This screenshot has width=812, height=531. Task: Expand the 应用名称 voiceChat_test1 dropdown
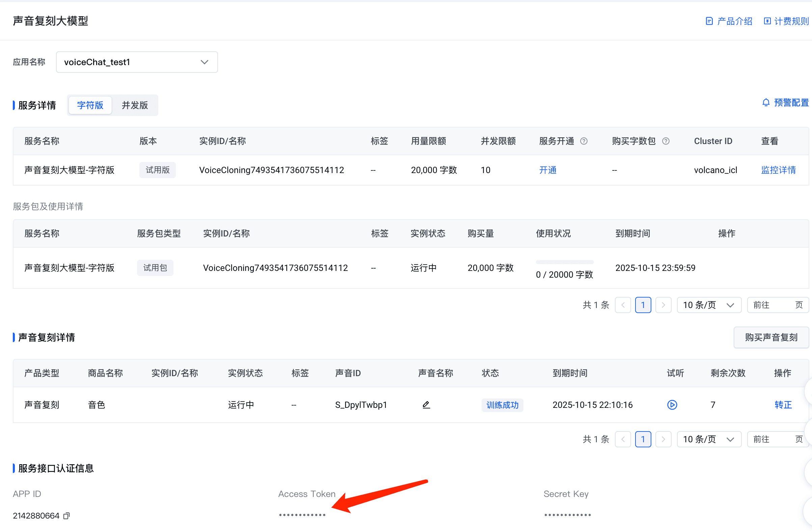point(136,62)
